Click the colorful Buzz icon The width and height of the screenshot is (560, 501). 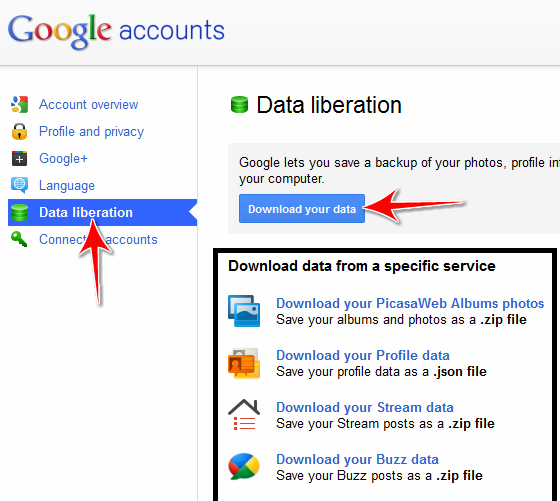(244, 466)
